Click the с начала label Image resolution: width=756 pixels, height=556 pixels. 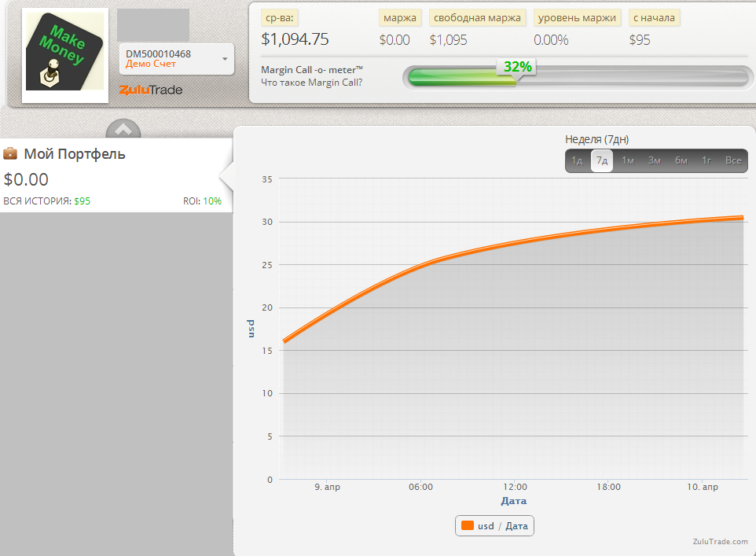(x=655, y=18)
